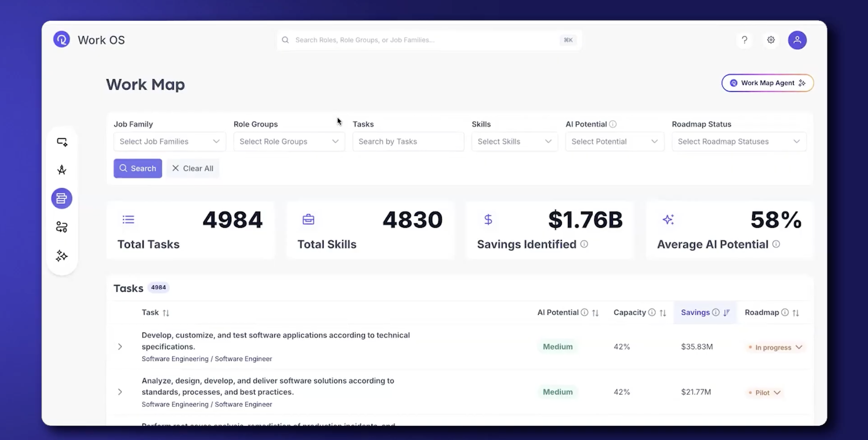
Task: Toggle sort on the Task column
Action: 167,313
